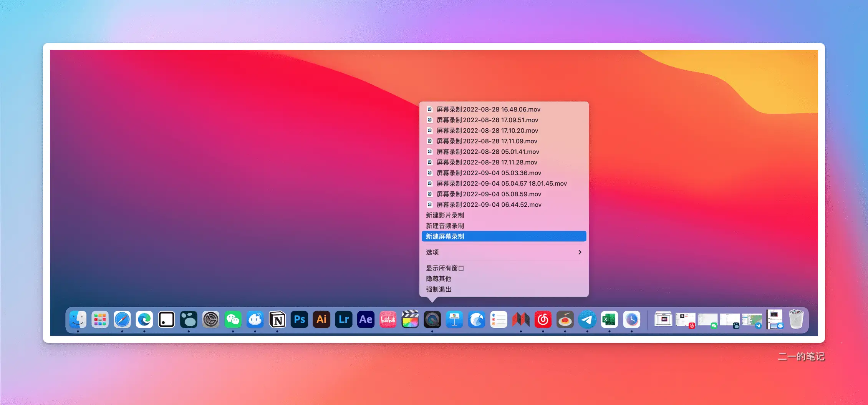Launch Excel from the Dock

(610, 319)
